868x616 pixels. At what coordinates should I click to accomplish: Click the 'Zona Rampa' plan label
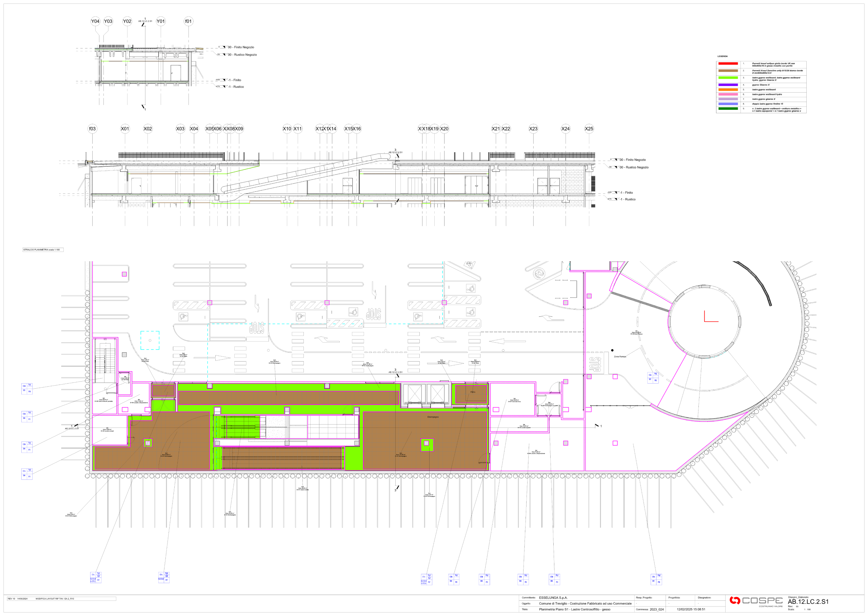tap(620, 356)
